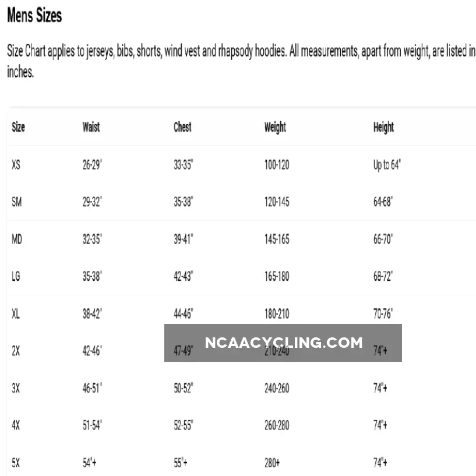The image size is (476, 476).
Task: Select the 39-41" chest measurement
Action: (x=184, y=239)
